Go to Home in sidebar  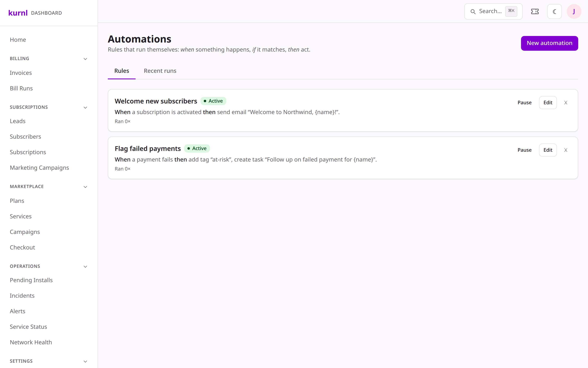point(18,40)
